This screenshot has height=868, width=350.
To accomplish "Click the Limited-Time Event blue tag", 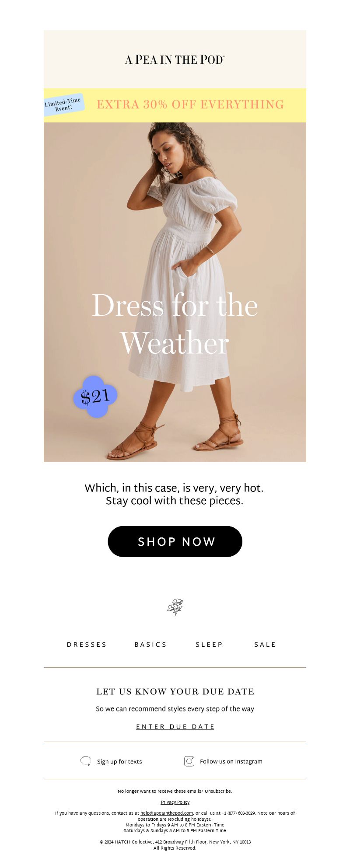I will pyautogui.click(x=64, y=105).
